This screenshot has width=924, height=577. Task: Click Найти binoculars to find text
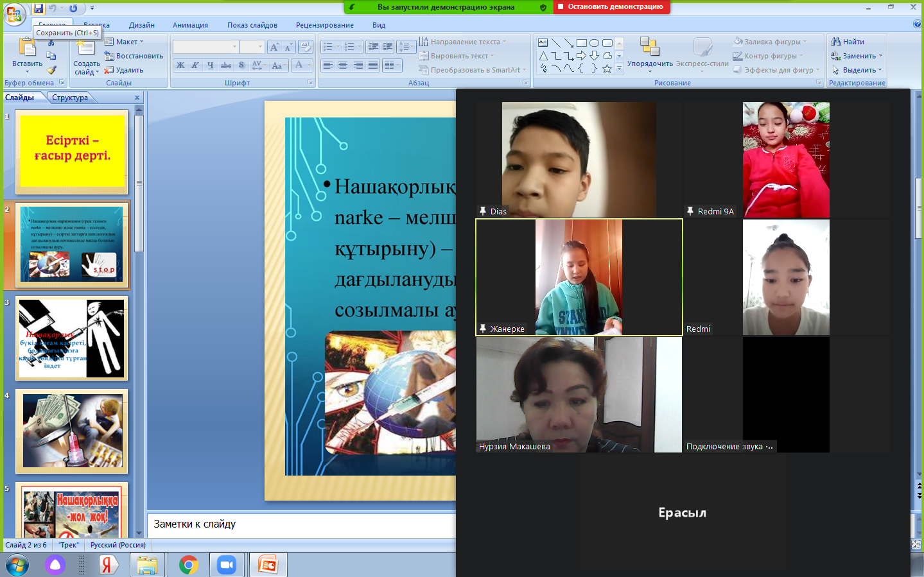point(848,42)
